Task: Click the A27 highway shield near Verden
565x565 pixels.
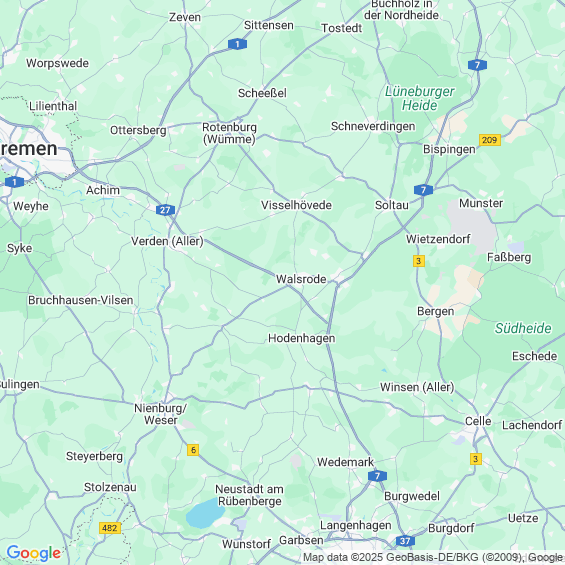Action: 165,210
